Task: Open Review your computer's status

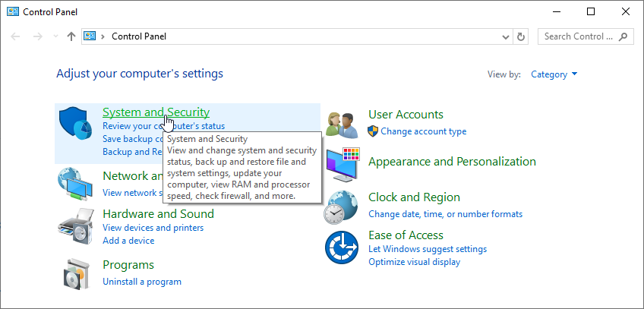Action: click(163, 125)
